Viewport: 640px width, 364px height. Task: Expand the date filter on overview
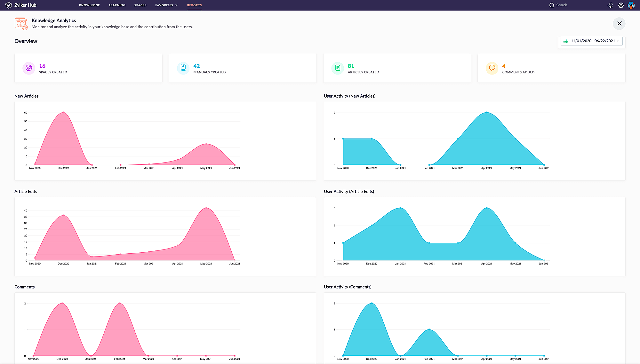click(x=618, y=41)
